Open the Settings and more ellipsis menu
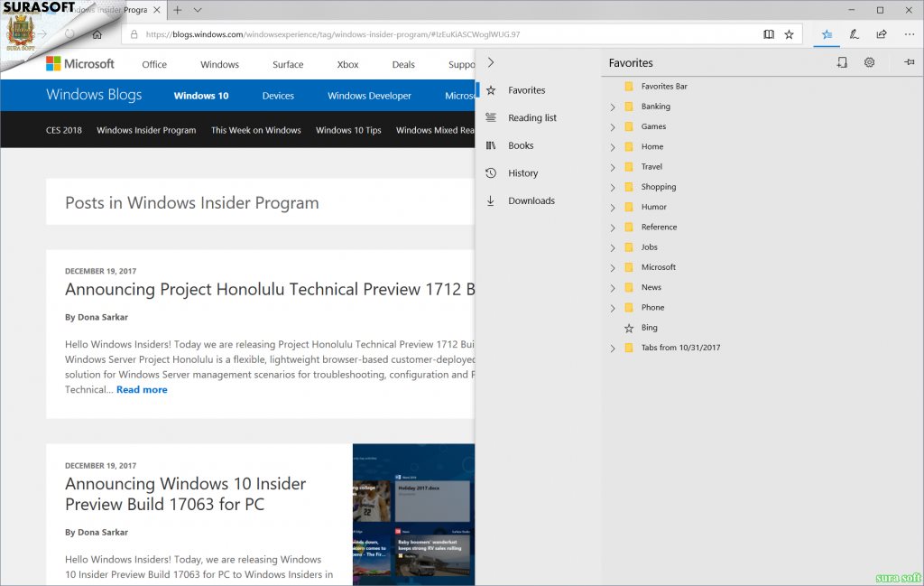924x586 pixels. pyautogui.click(x=910, y=34)
